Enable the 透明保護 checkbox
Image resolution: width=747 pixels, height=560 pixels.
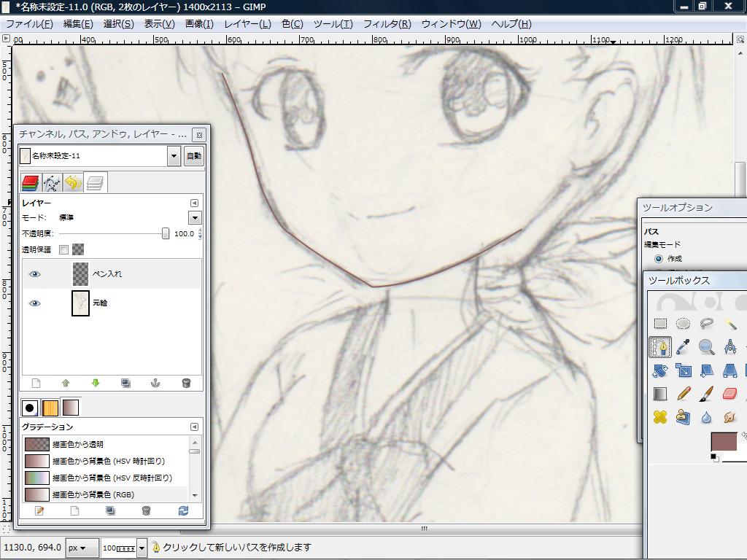pyautogui.click(x=63, y=250)
